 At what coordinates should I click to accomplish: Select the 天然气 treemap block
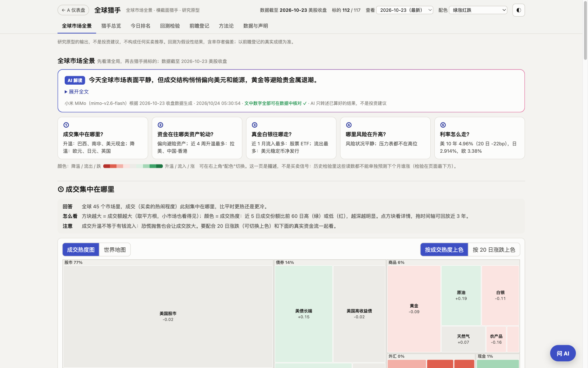tap(463, 339)
